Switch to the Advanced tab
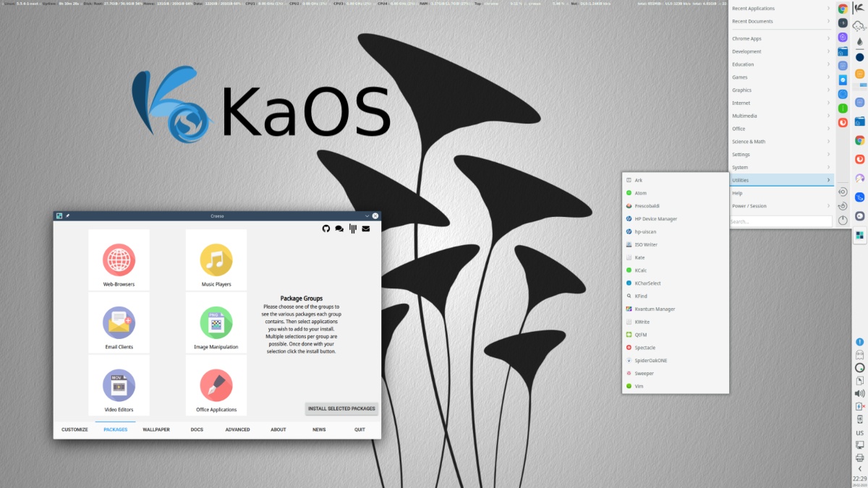The width and height of the screenshot is (868, 488). (237, 429)
